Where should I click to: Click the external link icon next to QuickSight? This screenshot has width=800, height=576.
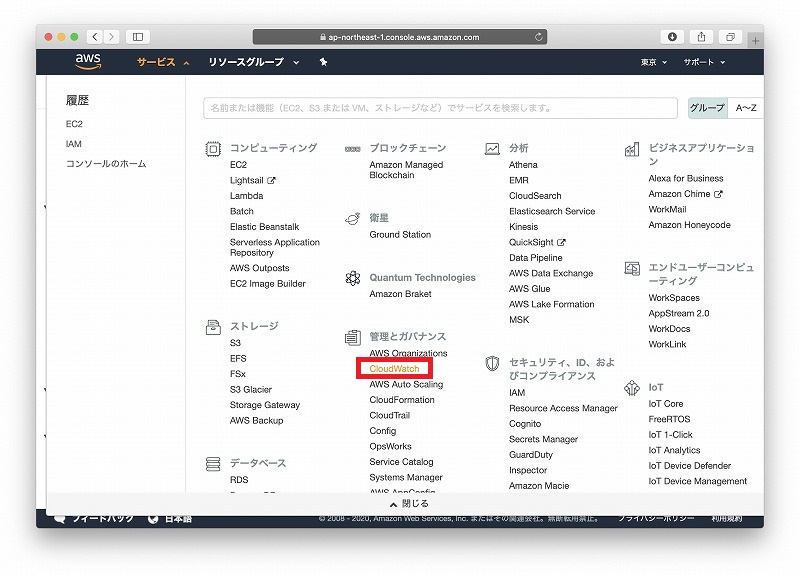click(561, 242)
